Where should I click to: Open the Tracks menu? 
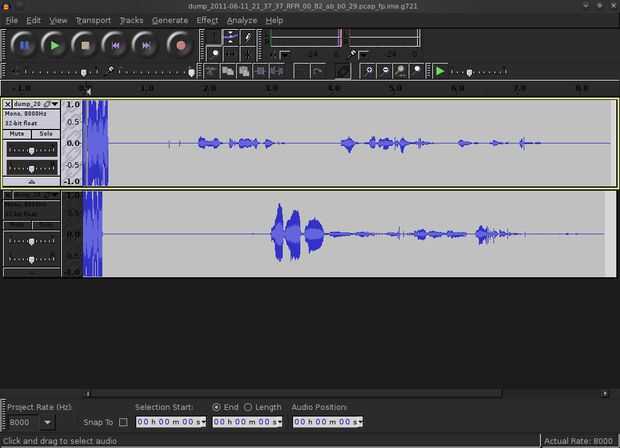[x=131, y=20]
